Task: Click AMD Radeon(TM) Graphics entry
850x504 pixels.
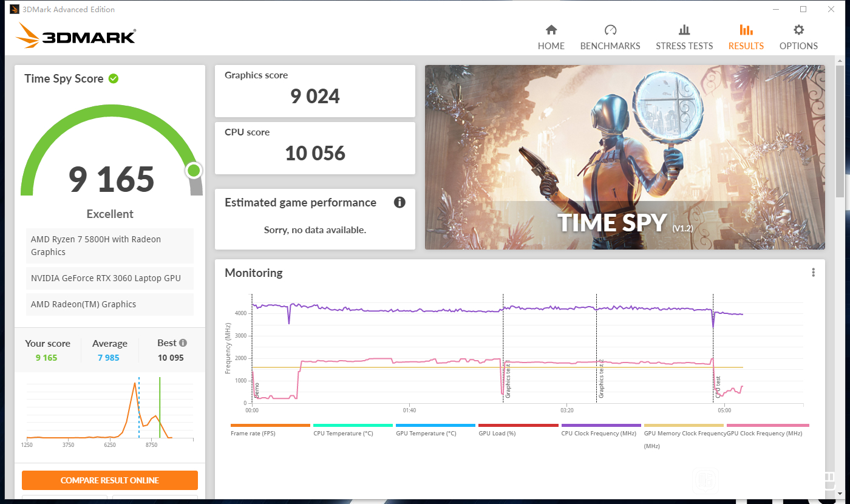Action: pyautogui.click(x=110, y=304)
